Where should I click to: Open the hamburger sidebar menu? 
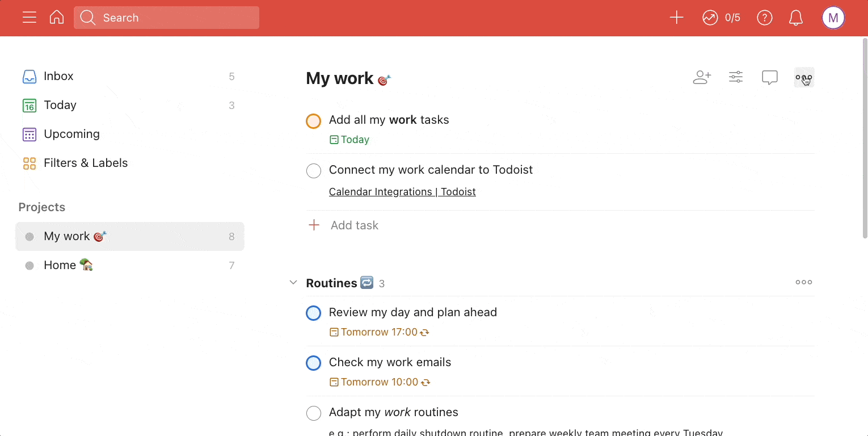click(x=30, y=17)
